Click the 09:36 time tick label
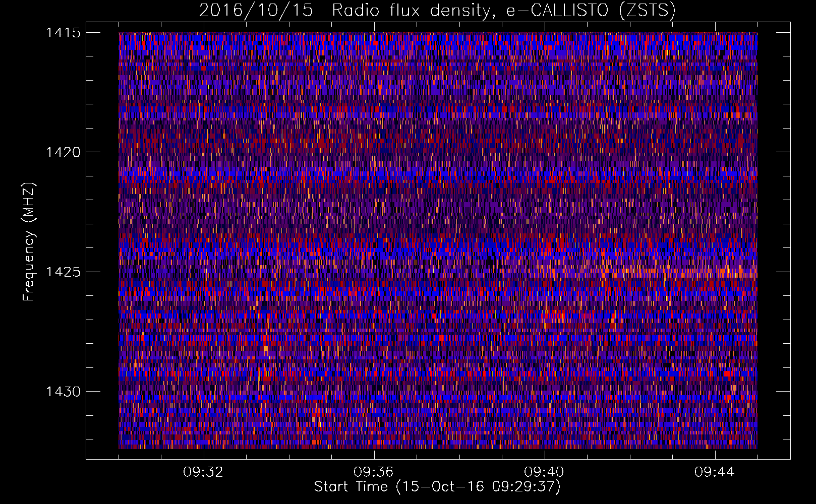Screen dimensions: 816x504 point(374,472)
